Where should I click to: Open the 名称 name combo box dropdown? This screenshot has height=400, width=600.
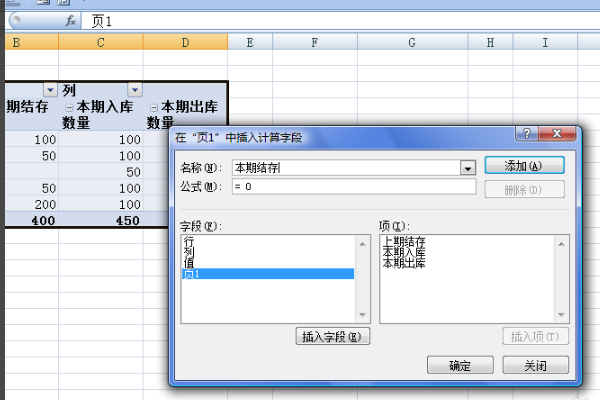[x=468, y=168]
